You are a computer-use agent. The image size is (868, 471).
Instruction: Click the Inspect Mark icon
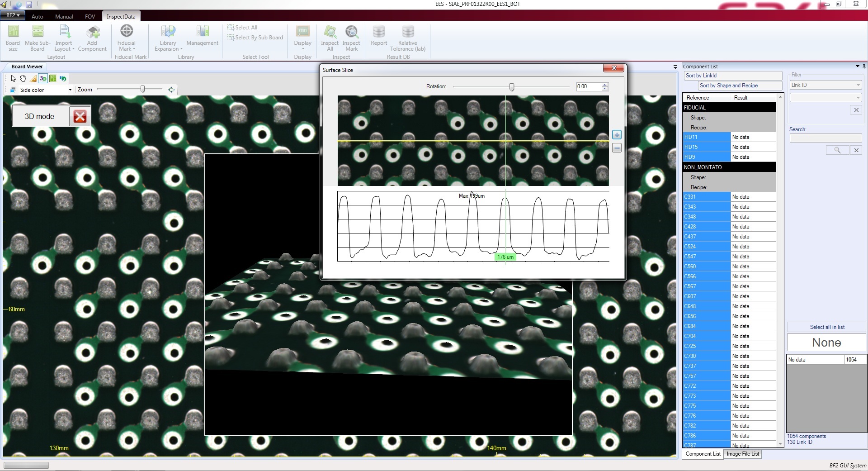click(x=351, y=38)
